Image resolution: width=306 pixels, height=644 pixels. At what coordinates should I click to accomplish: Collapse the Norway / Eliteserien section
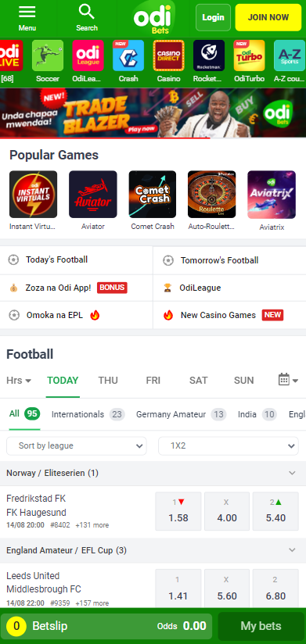click(x=292, y=473)
